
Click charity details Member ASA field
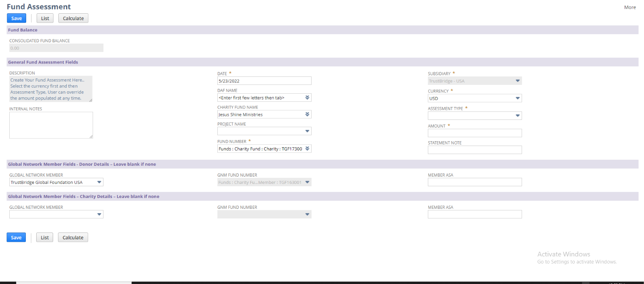475,214
